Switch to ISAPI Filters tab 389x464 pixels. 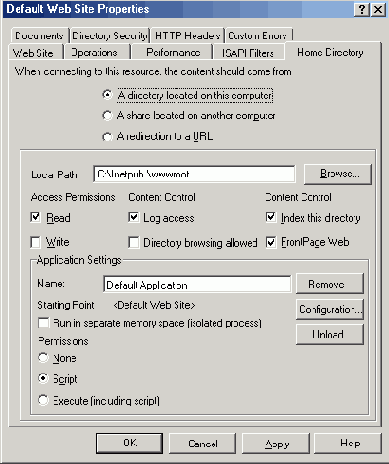pyautogui.click(x=248, y=53)
